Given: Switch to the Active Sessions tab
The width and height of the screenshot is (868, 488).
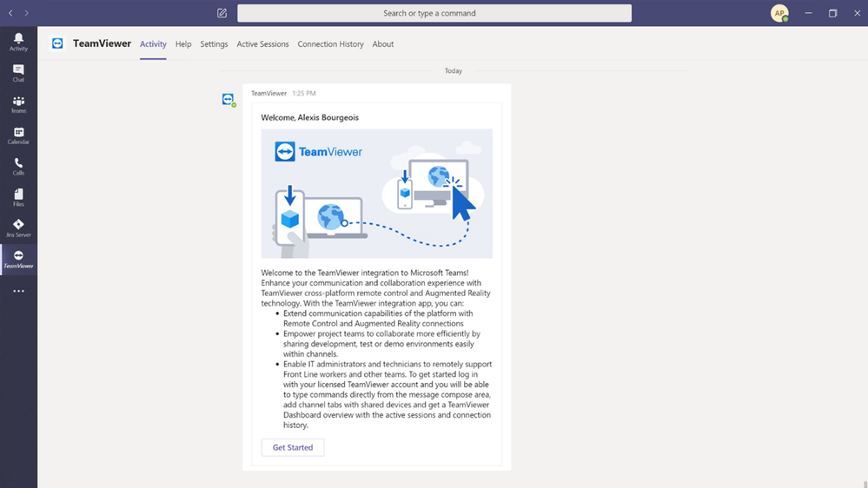Looking at the screenshot, I should pyautogui.click(x=262, y=43).
